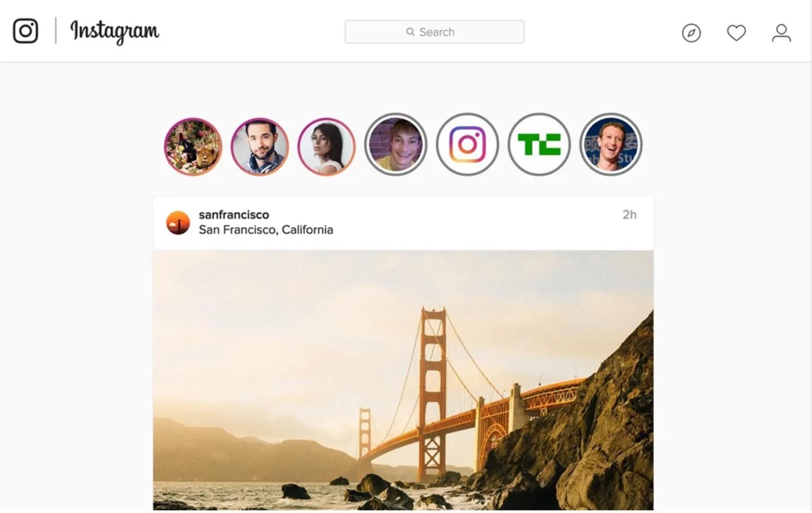Open the Golden Gate Bridge post photo
This screenshot has height=513, width=812.
pos(403,380)
